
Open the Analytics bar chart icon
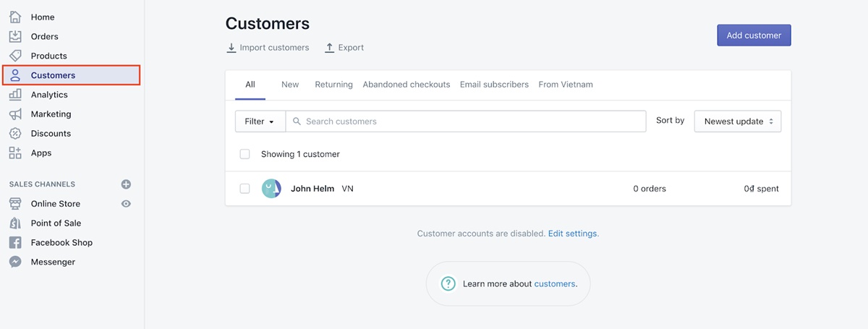pos(15,95)
